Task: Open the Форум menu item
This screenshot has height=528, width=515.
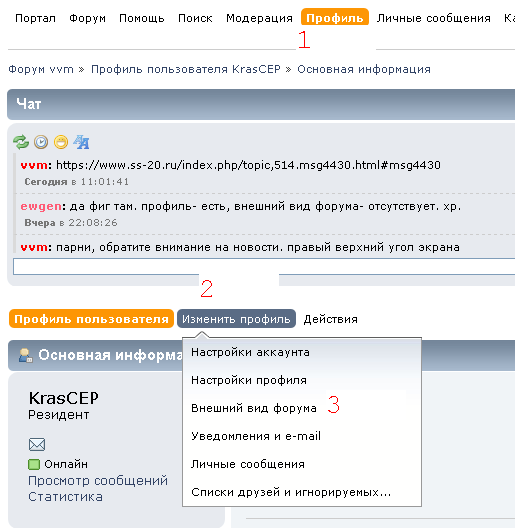Action: tap(87, 18)
